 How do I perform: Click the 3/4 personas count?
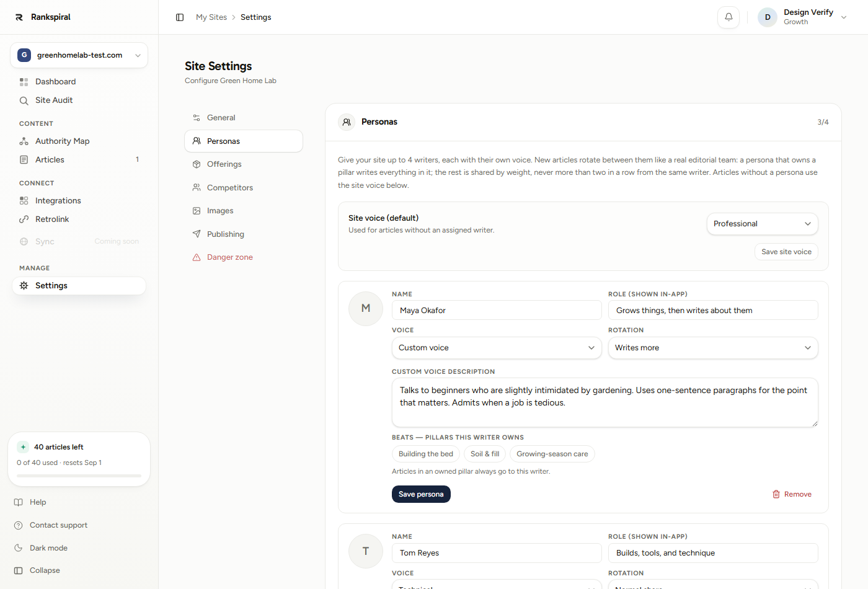(x=823, y=122)
